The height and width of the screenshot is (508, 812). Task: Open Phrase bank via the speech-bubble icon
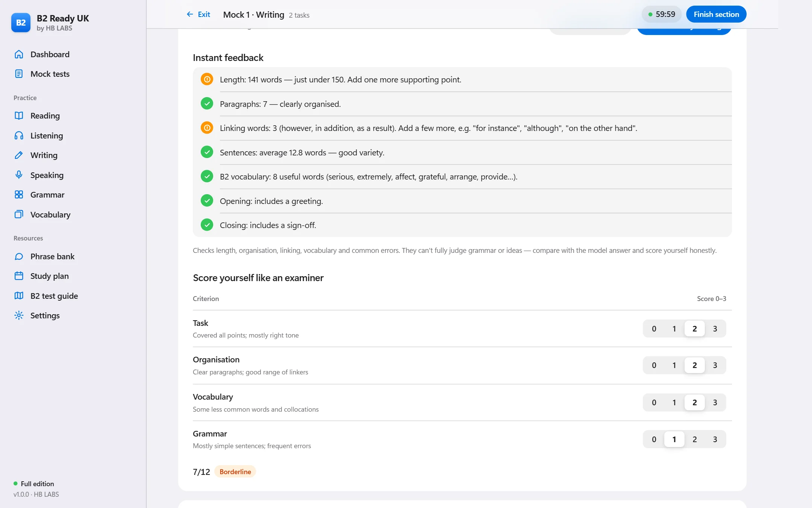coord(19,256)
